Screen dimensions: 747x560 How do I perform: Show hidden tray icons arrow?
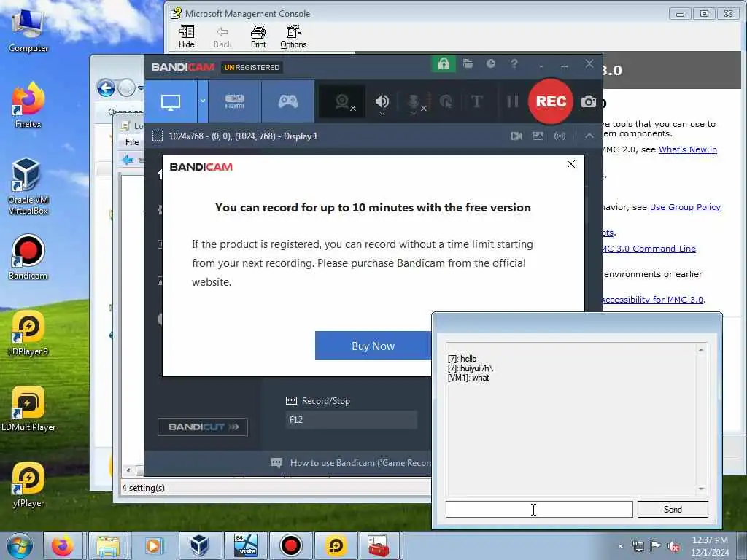pos(620,546)
